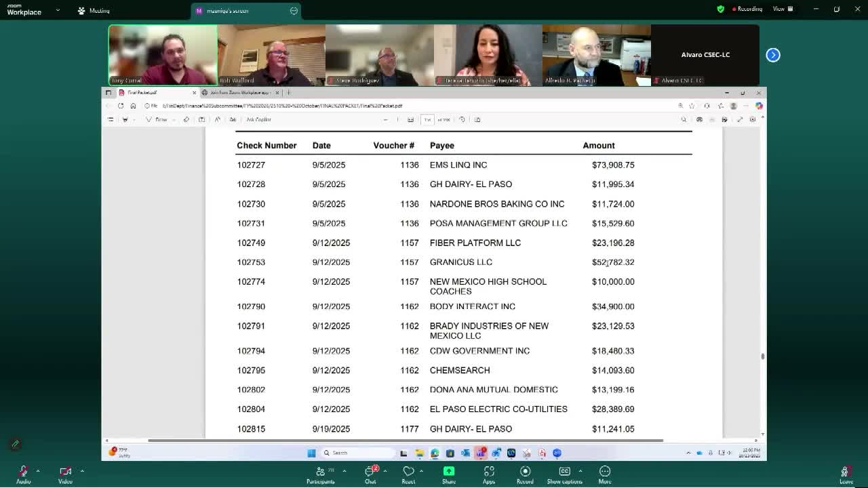Click the PDF horizontal scrollbar
Viewport: 868px width, 488px height.
pos(406,441)
